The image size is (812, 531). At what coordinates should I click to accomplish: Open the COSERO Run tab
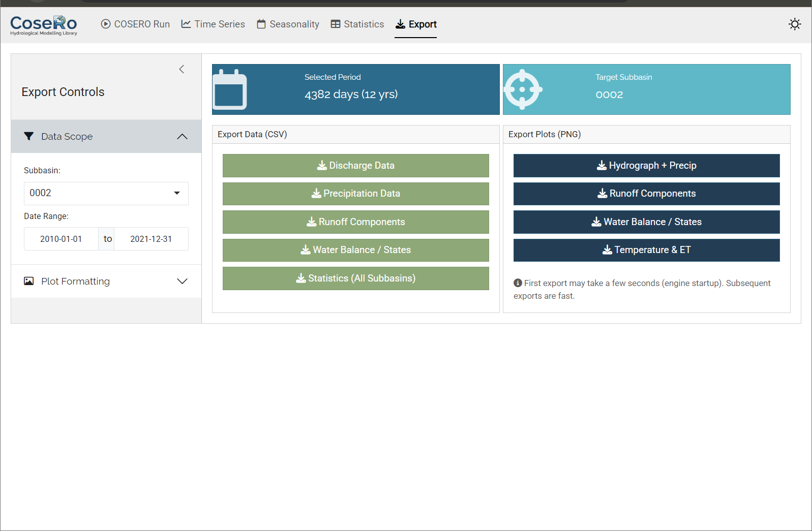click(135, 24)
